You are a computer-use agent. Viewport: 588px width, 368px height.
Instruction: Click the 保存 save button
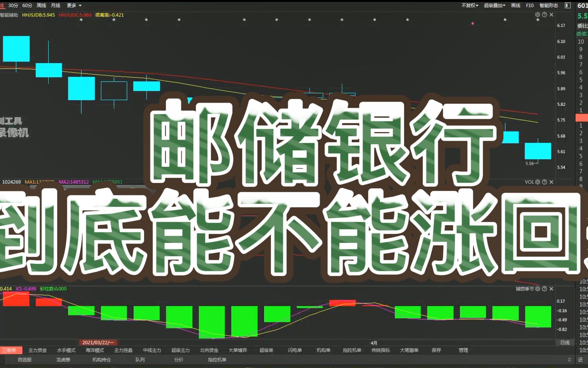[436, 350]
